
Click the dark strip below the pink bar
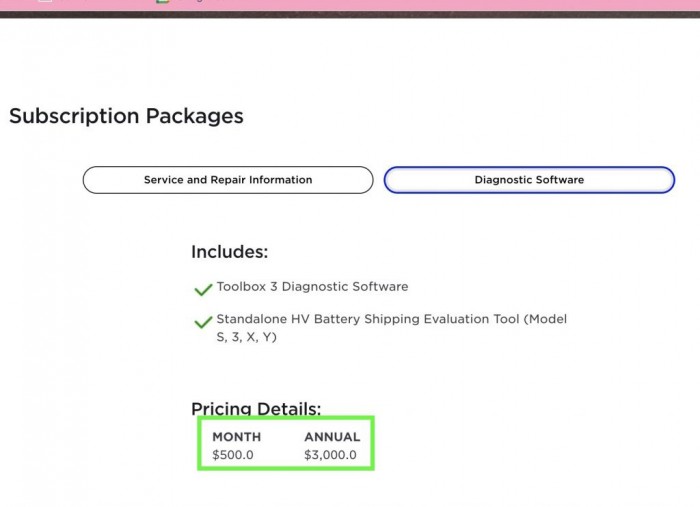[x=350, y=15]
